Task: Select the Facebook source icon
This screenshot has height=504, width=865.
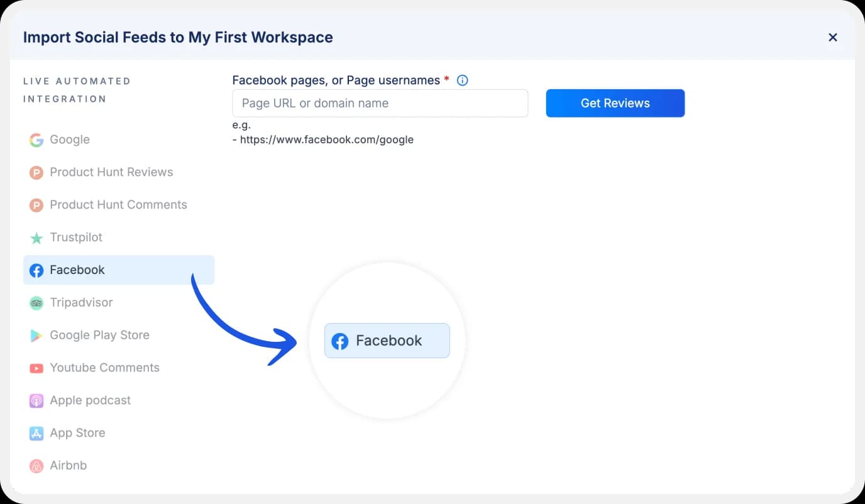Action: 36,270
